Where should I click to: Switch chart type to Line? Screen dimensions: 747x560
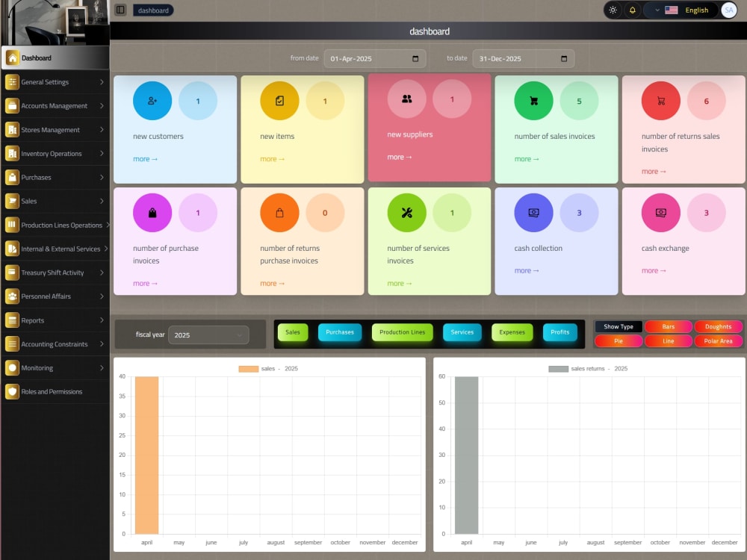(x=669, y=341)
